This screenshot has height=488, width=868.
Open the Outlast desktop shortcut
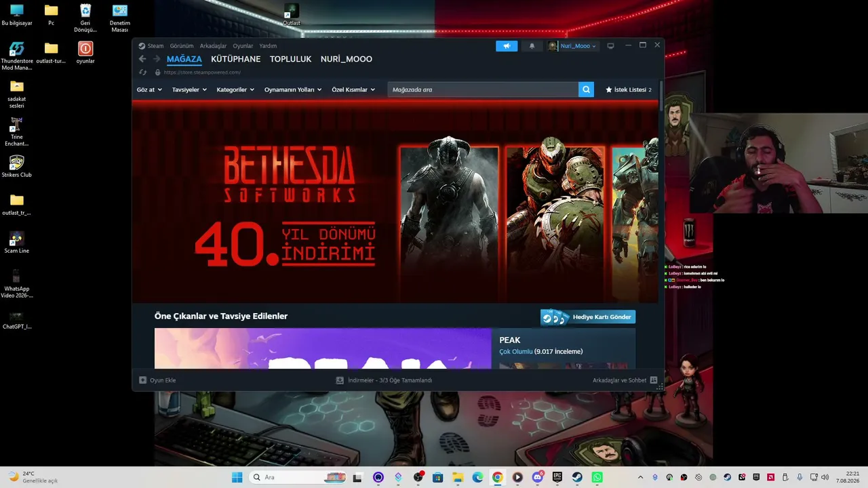click(292, 15)
